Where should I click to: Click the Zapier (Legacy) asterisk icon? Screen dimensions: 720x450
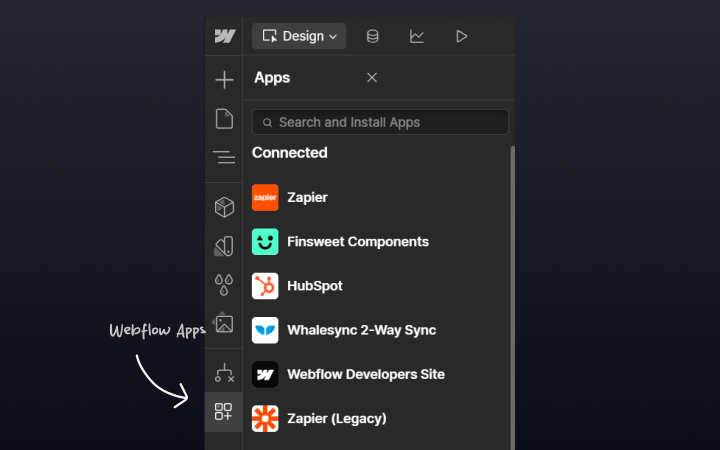click(x=265, y=418)
